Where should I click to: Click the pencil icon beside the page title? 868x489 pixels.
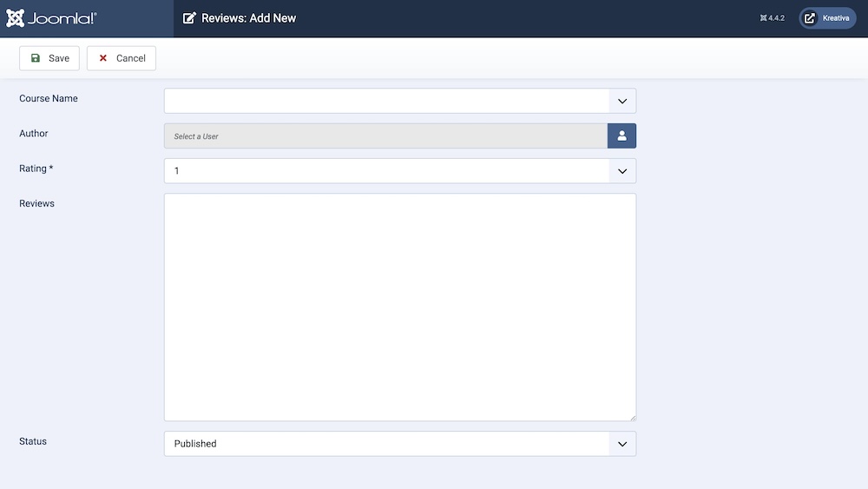click(x=189, y=18)
